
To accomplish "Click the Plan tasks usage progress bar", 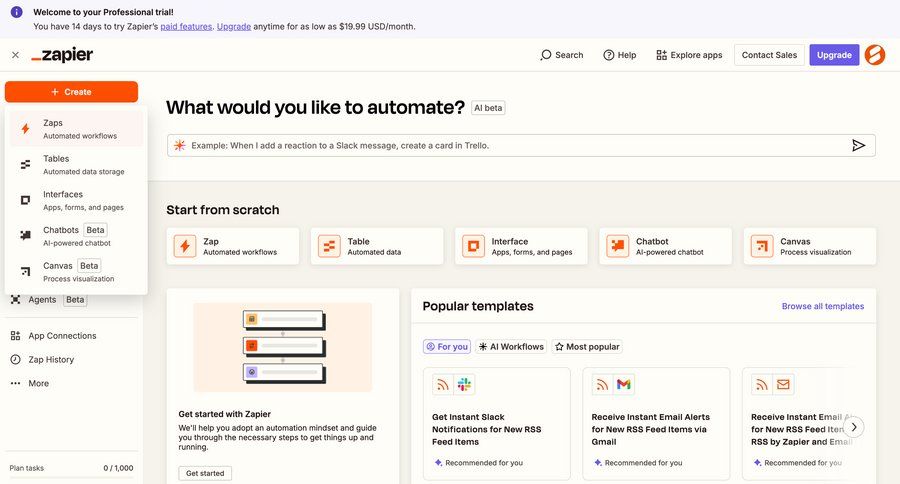I will coord(71,478).
